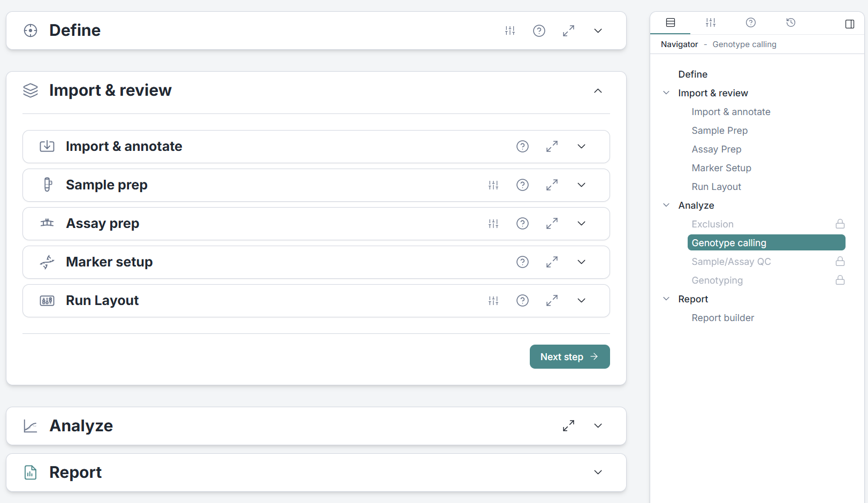Maximize the Analyze section panel

coord(568,425)
